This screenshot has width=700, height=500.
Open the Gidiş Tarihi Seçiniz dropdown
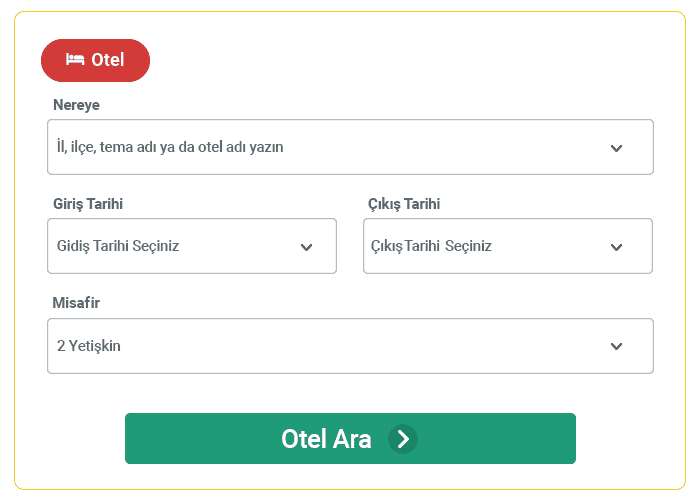click(x=192, y=246)
